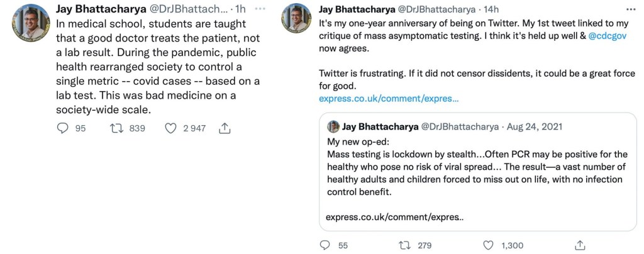The width and height of the screenshot is (644, 254).
Task: Click left tweet's profile avatar
Action: [30, 23]
